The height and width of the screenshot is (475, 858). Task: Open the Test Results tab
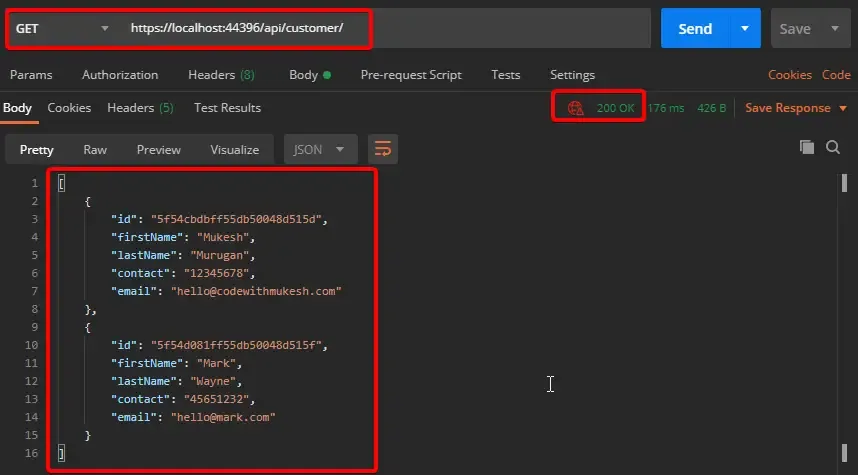[227, 108]
